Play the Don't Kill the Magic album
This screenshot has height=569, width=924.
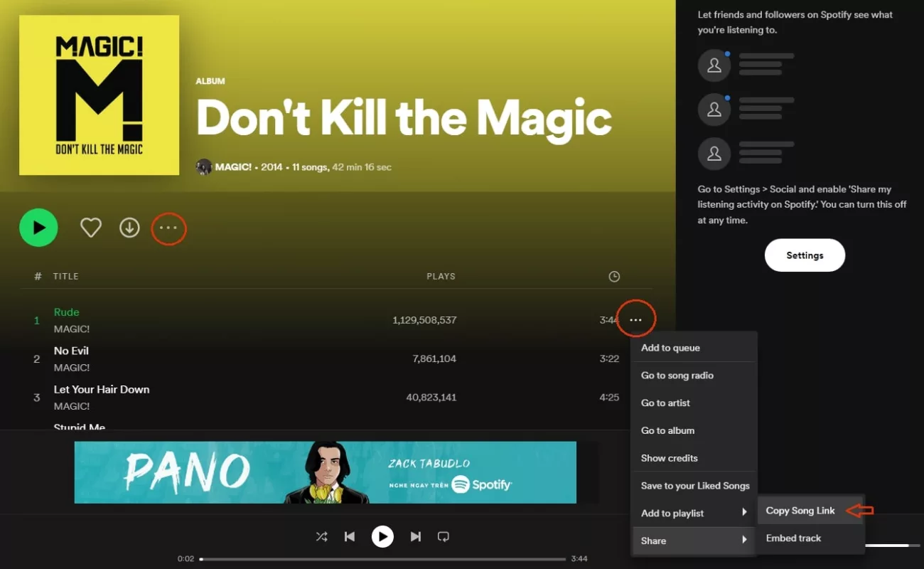(38, 228)
